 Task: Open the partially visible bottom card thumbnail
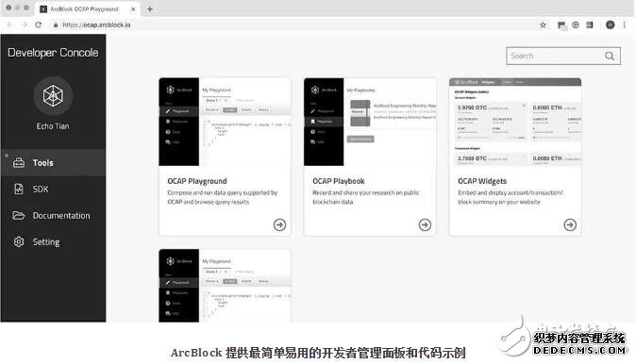(225, 286)
